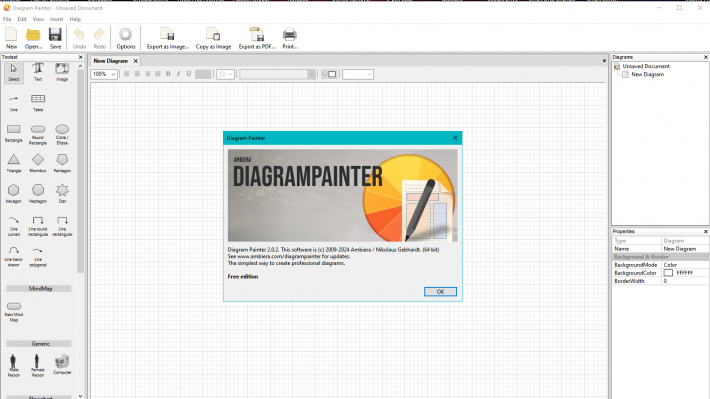Select the Pentagon shape tool
The height and width of the screenshot is (399, 710).
[x=62, y=164]
